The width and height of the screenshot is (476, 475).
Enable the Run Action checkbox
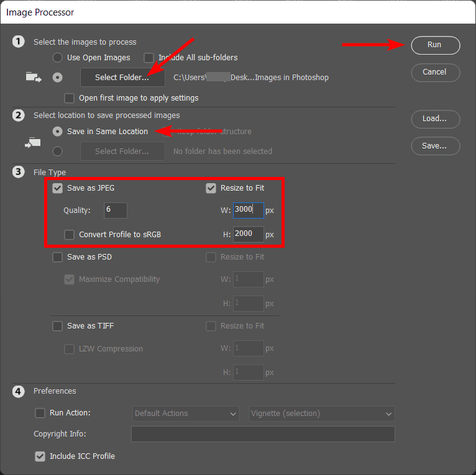click(40, 413)
